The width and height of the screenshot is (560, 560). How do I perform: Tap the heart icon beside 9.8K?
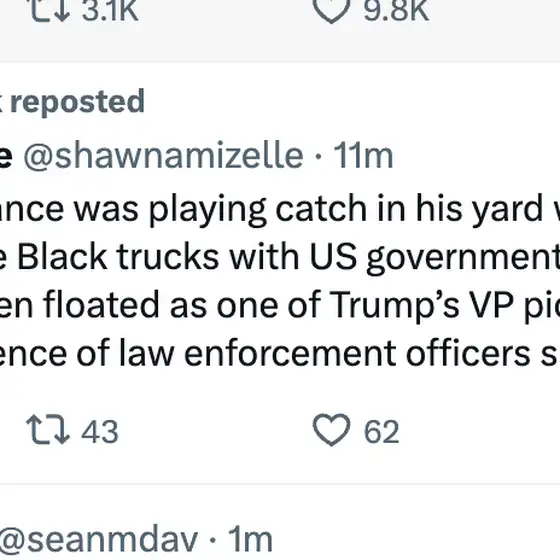331,11
